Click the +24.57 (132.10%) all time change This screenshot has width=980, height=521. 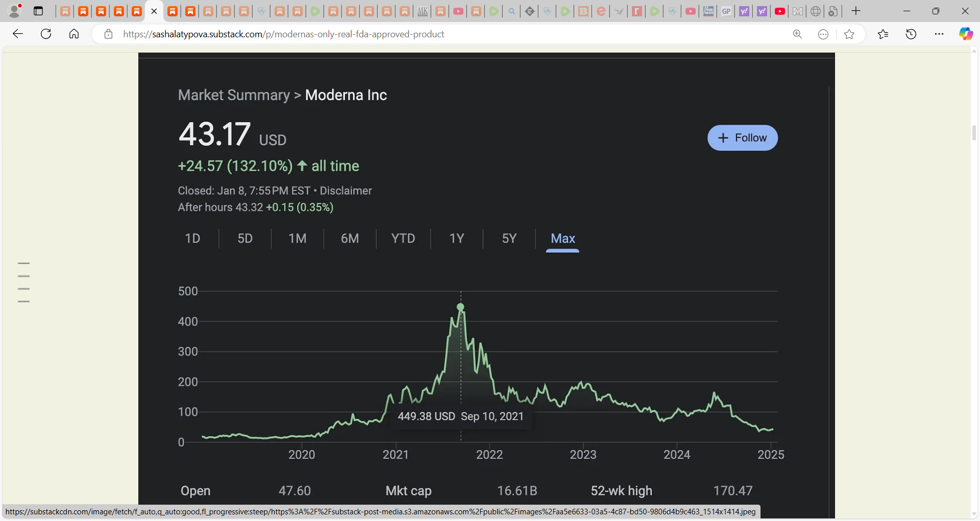268,166
